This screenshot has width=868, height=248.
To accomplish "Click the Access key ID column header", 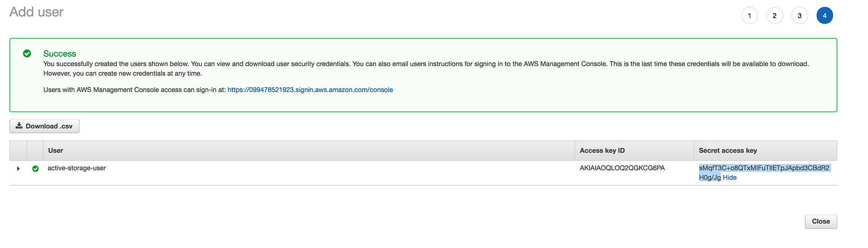I will pos(602,151).
